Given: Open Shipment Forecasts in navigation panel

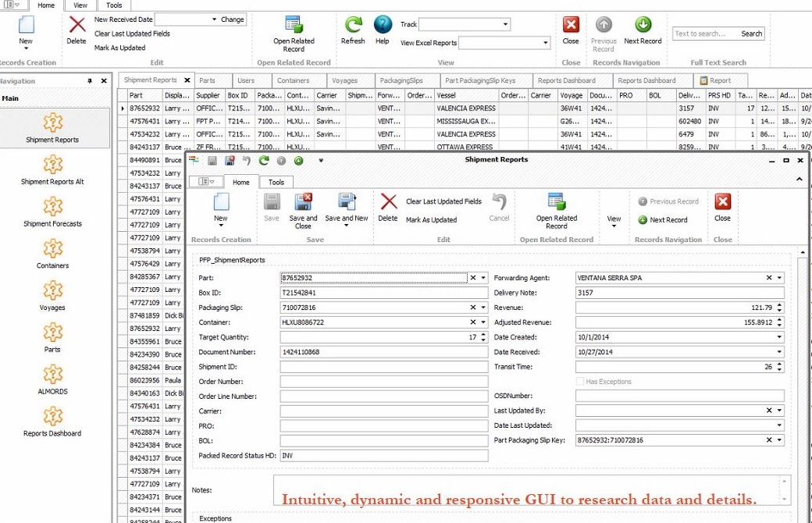Looking at the screenshot, I should click(52, 212).
